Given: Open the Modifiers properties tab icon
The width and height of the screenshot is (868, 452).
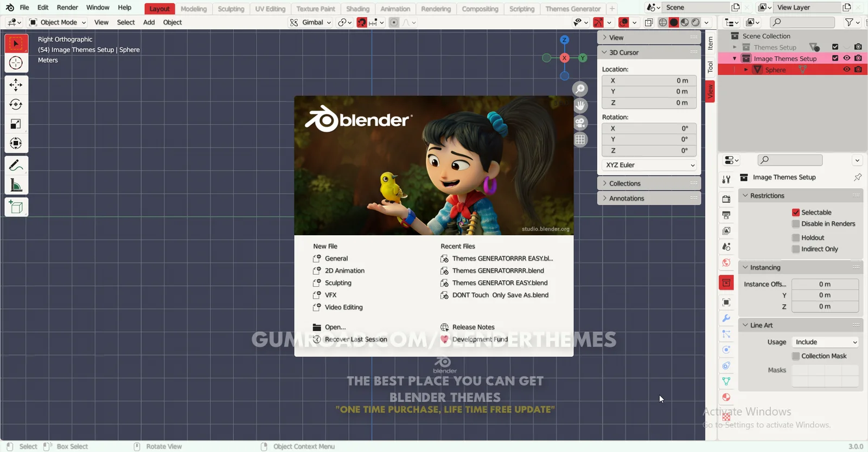Looking at the screenshot, I should pos(726,318).
